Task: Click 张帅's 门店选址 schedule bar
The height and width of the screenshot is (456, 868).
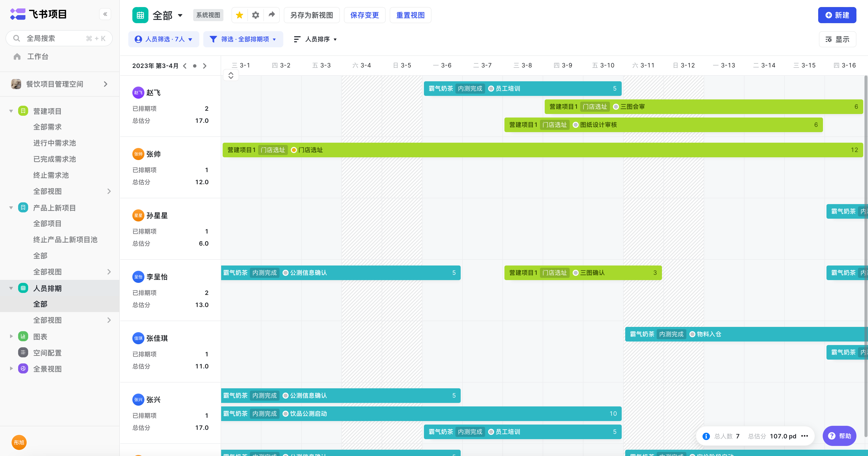Action: pyautogui.click(x=542, y=150)
